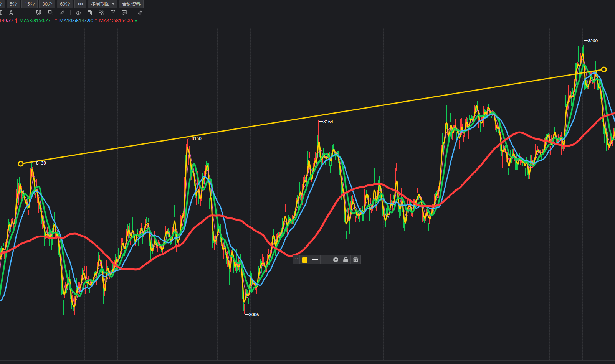The height and width of the screenshot is (364, 615).
Task: Choose line thickness in the floating toolbar
Action: tap(315, 260)
